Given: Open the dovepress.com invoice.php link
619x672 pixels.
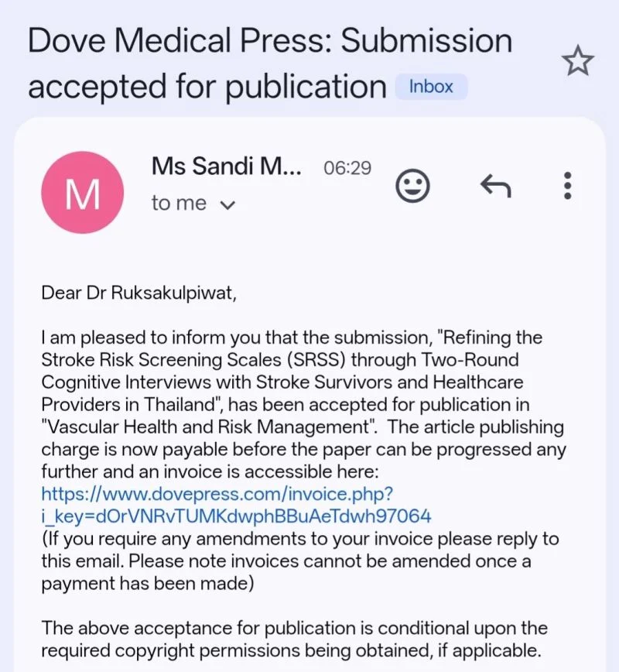Looking at the screenshot, I should point(217,494).
